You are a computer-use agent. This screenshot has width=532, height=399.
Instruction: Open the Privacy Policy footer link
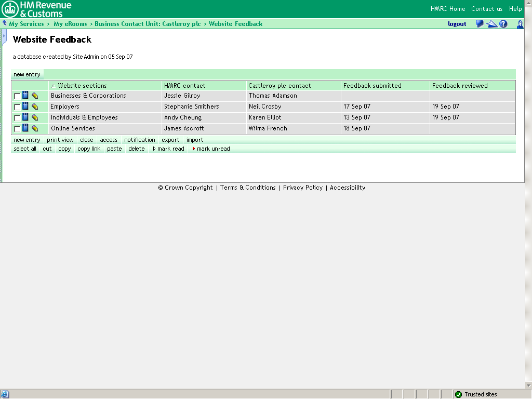tap(303, 188)
